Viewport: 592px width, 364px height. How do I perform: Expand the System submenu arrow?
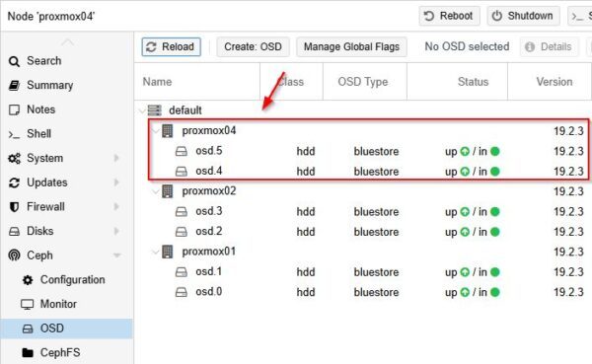pyautogui.click(x=116, y=158)
